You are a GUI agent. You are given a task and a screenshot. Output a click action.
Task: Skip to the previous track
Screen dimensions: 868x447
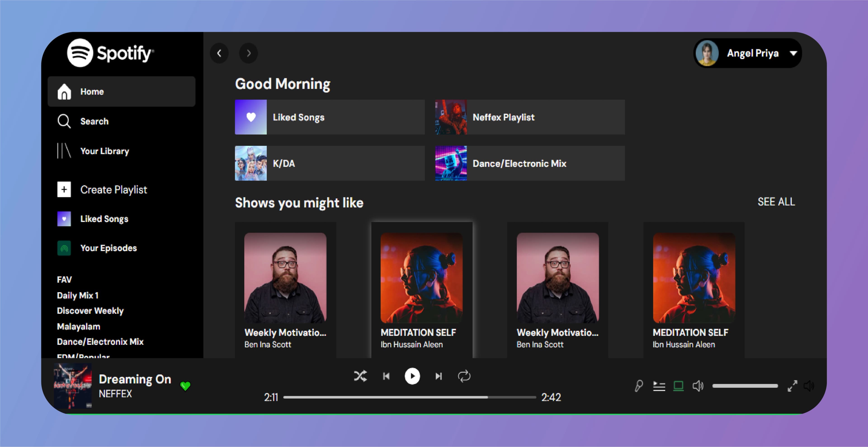coord(387,376)
